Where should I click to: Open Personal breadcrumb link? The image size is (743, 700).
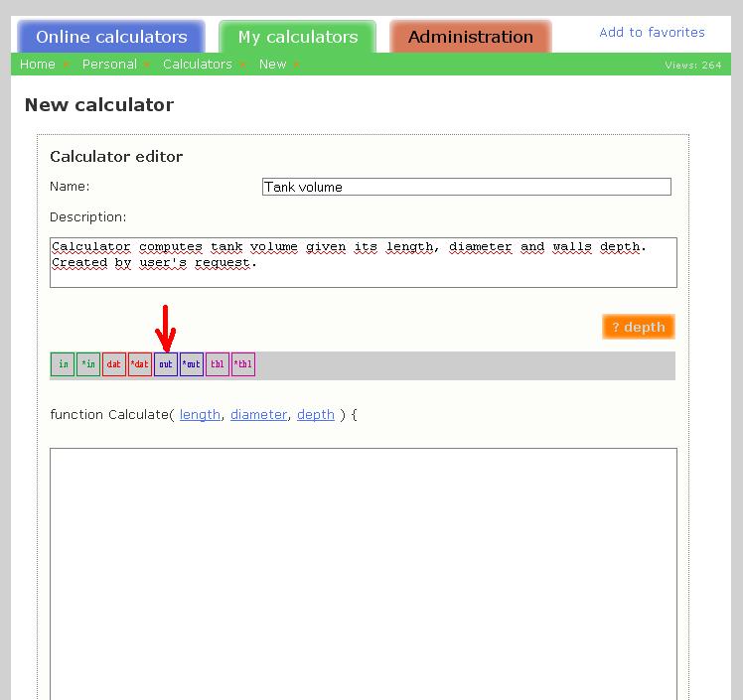pos(109,64)
